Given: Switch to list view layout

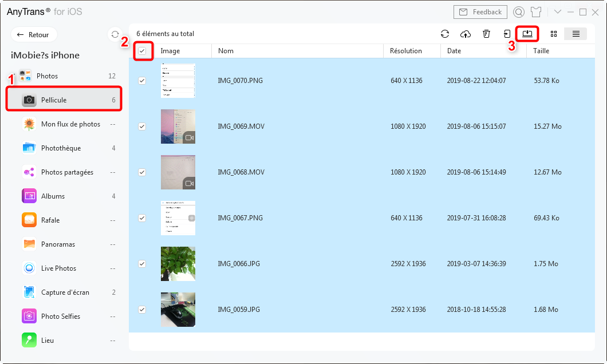Looking at the screenshot, I should pos(576,34).
